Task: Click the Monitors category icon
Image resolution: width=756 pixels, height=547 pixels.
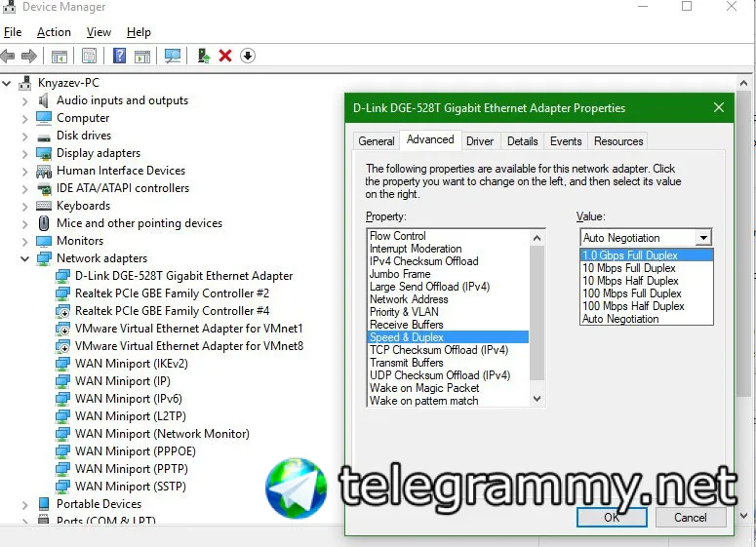Action: [x=44, y=241]
